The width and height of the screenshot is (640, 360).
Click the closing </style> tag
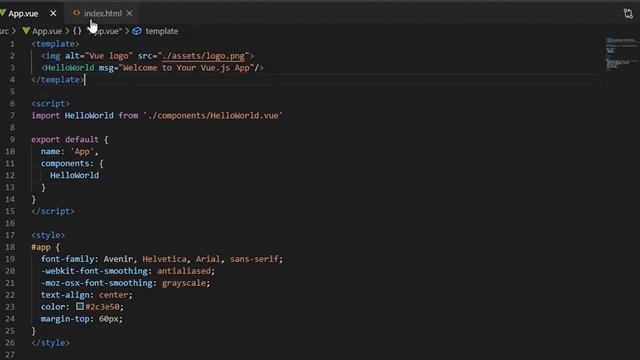(51, 342)
